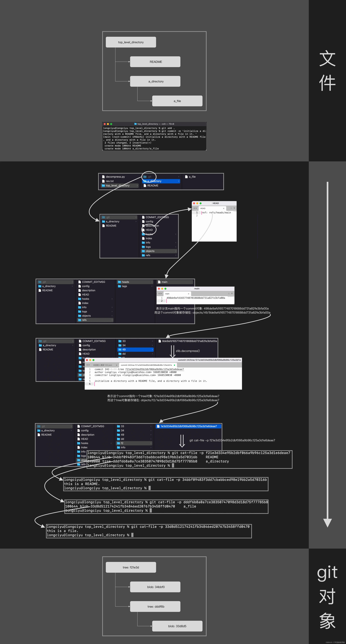Select file 1e3d334e95b2dbf066a9b96c125a3d1e6deae7 in Finder

pos(189,426)
